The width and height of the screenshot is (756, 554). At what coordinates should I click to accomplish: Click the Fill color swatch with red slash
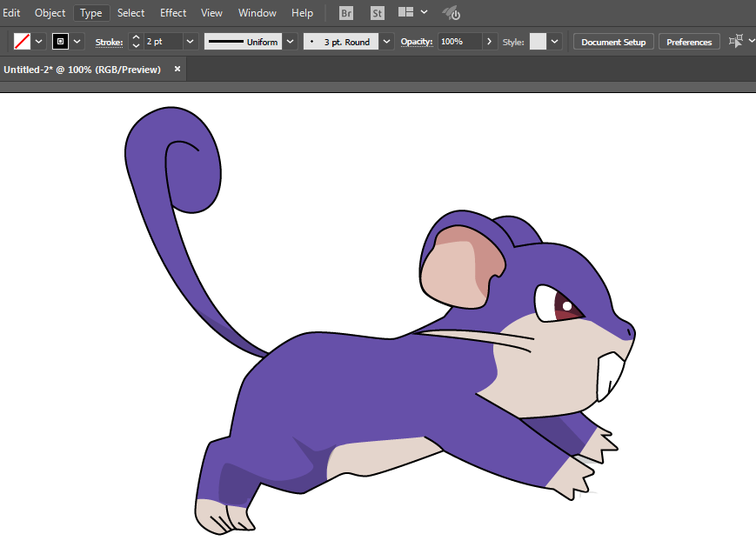(22, 42)
